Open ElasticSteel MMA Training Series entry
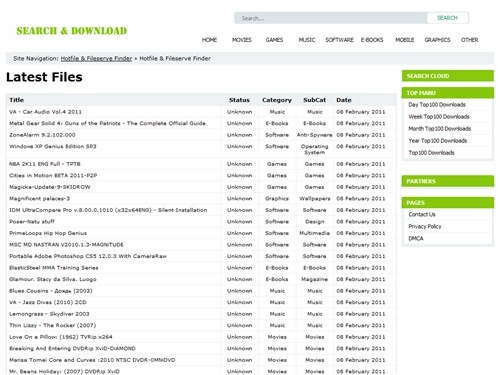The width and height of the screenshot is (500, 375). pos(54,268)
